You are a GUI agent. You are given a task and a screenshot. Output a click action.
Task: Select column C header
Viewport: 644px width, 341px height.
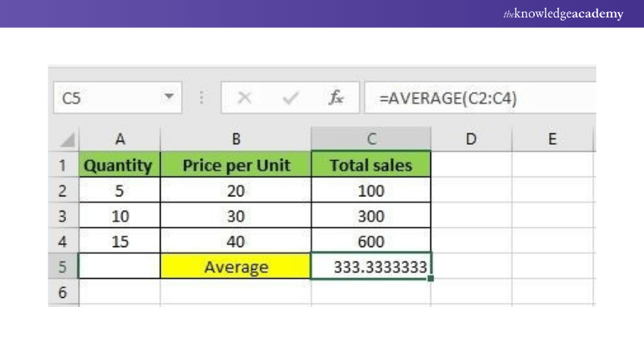pyautogui.click(x=371, y=139)
